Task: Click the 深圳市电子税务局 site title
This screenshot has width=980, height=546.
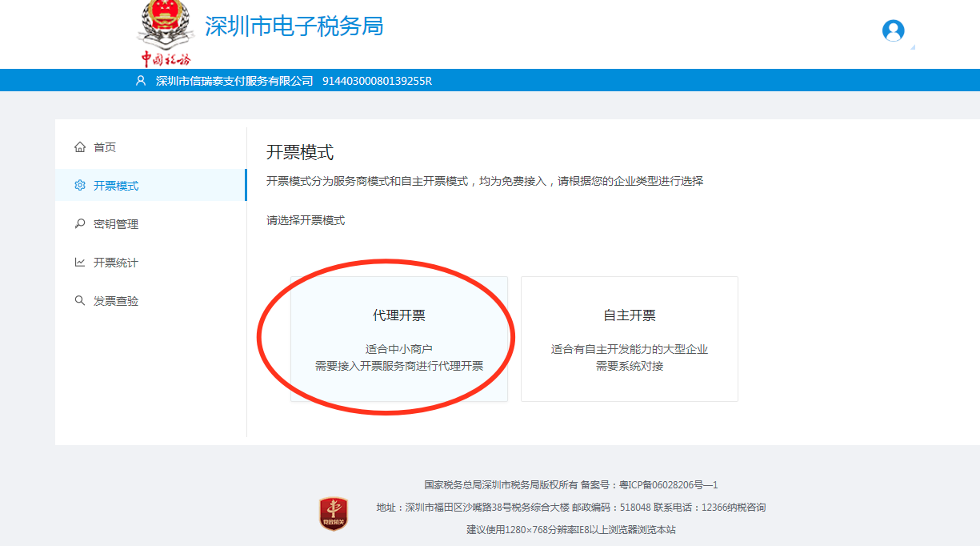Action: tap(294, 26)
